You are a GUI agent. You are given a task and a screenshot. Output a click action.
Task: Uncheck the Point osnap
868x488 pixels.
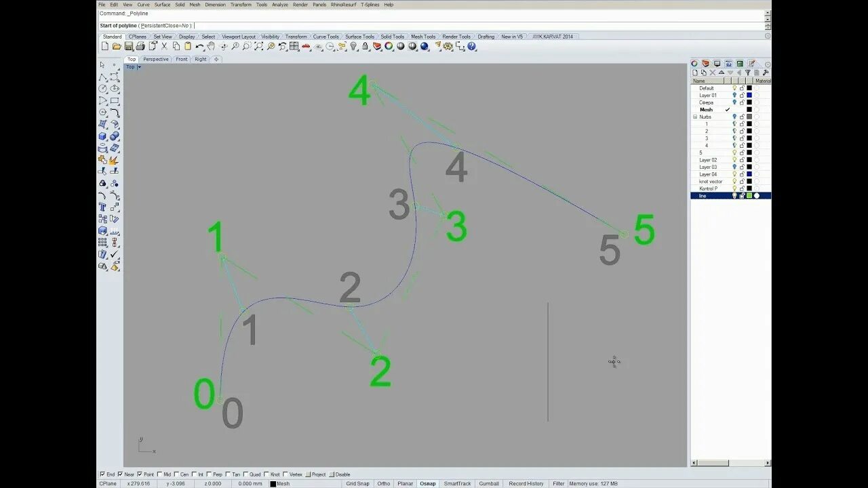tap(140, 474)
